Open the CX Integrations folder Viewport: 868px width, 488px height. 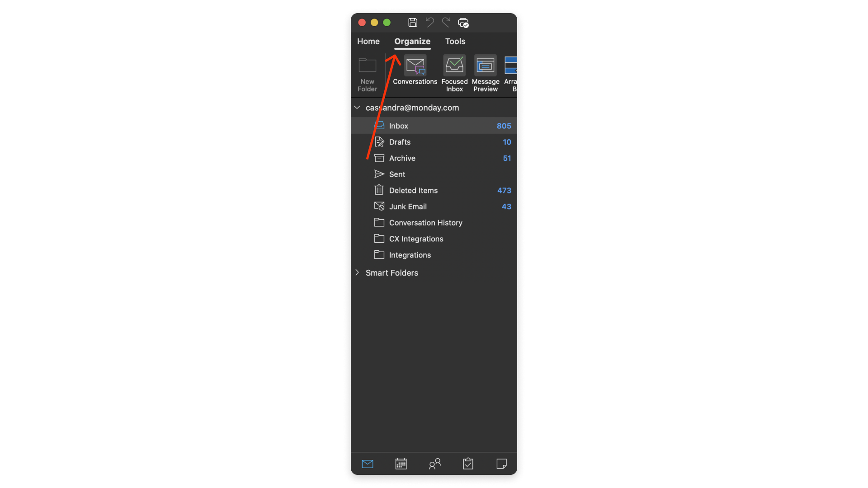tap(415, 238)
